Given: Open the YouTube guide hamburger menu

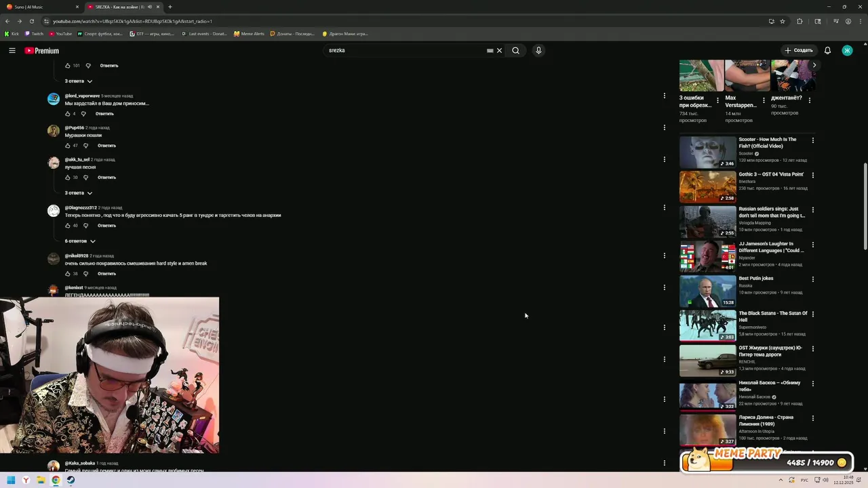Looking at the screenshot, I should 12,51.
